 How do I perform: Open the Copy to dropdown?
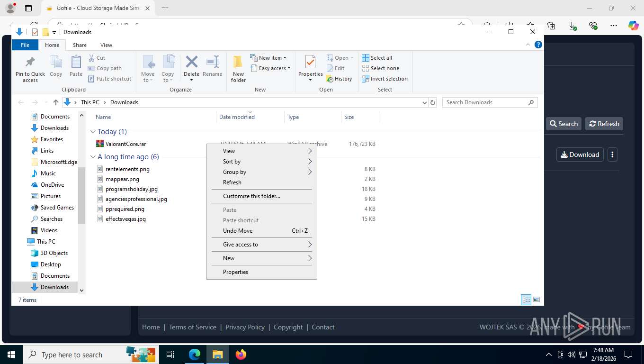(x=168, y=69)
